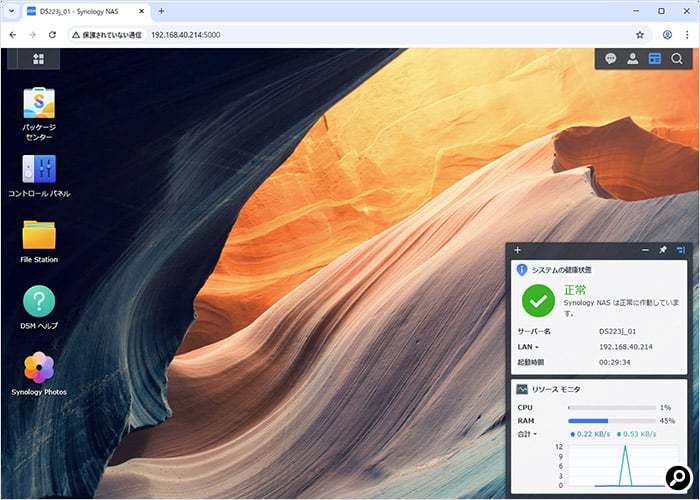Image resolution: width=700 pixels, height=500 pixels.
Task: Open the user options person icon
Action: click(633, 58)
